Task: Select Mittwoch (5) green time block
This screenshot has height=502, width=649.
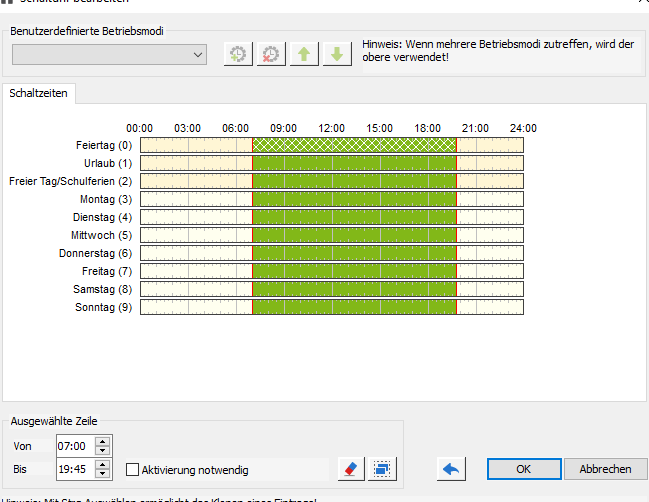Action: [x=355, y=235]
